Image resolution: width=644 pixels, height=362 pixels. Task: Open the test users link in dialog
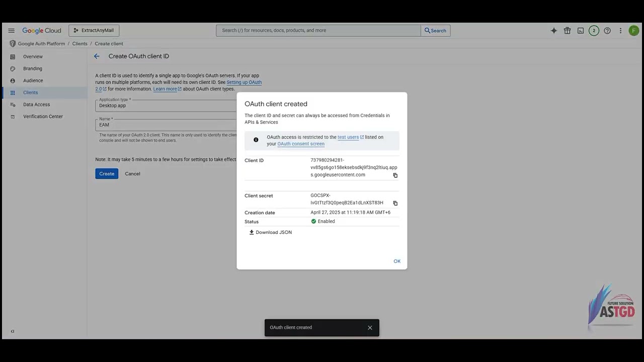(x=350, y=137)
